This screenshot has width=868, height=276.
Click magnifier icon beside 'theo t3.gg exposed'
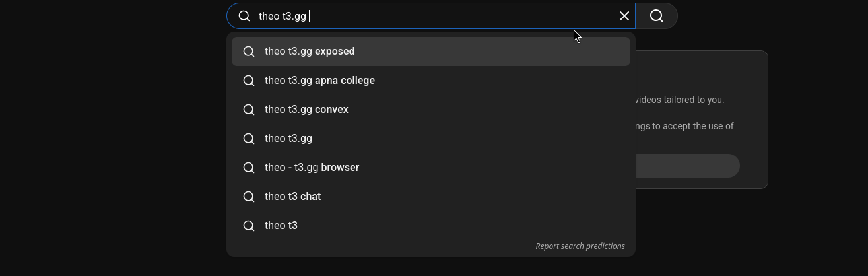pos(249,52)
